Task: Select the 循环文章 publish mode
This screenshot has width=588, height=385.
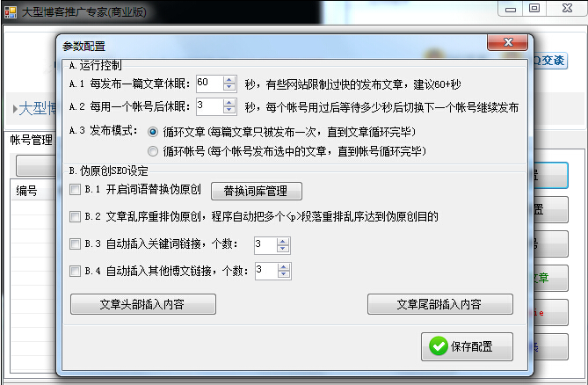Action: pos(153,132)
